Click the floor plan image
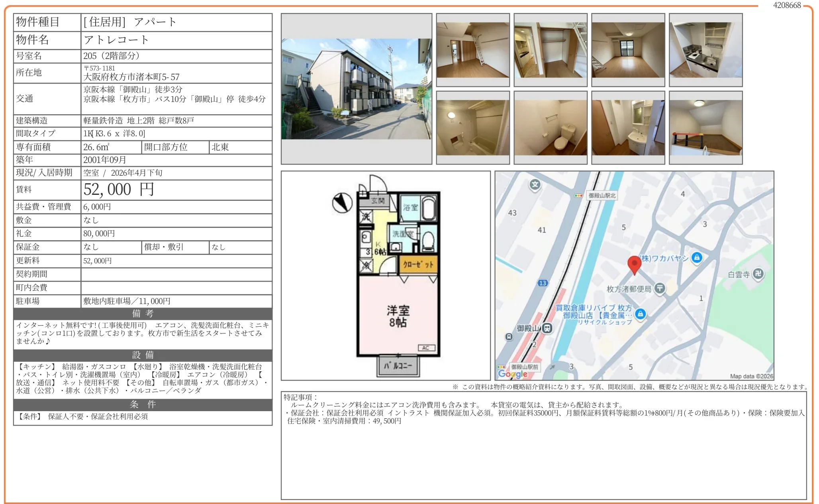Viewport: 819px width, 504px height. 386,276
